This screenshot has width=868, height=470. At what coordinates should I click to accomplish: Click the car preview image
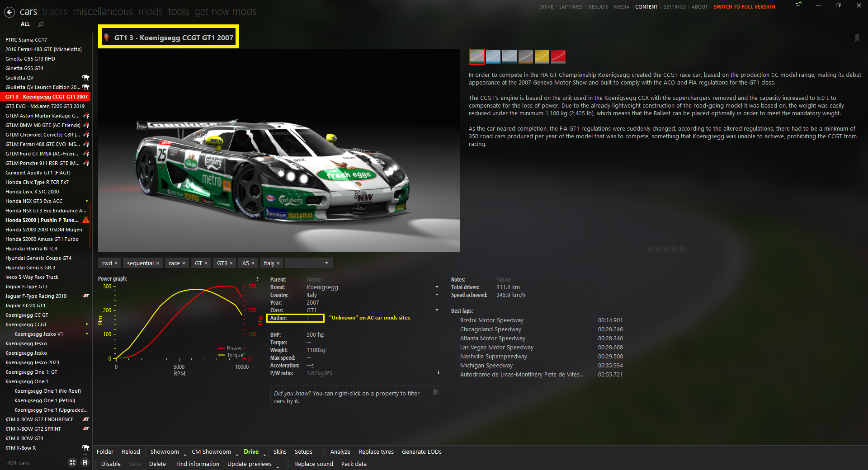pos(279,150)
